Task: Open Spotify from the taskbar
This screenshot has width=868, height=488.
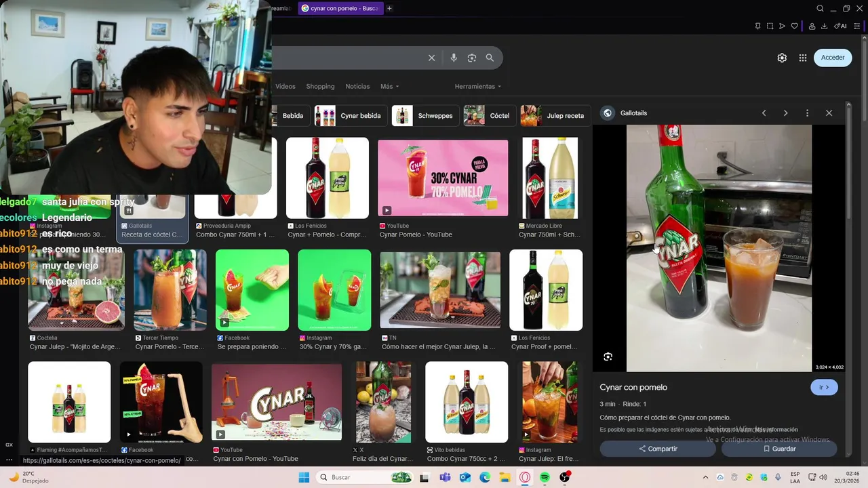Action: click(545, 478)
